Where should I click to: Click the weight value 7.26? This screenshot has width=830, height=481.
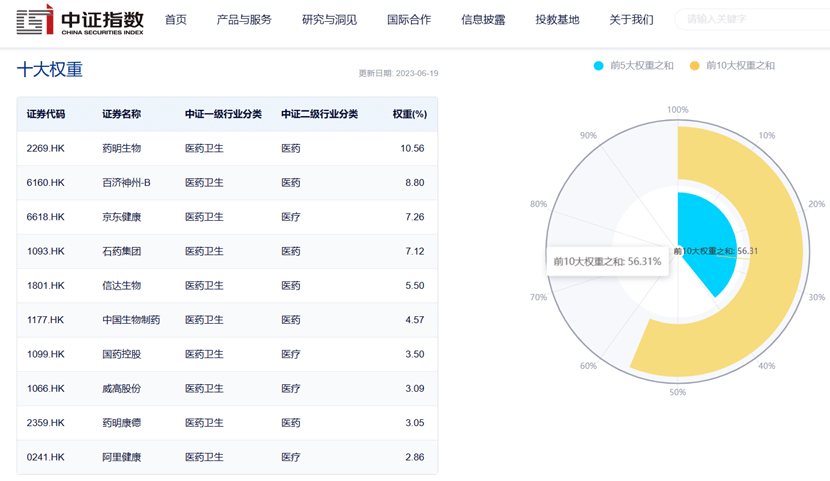pos(415,217)
